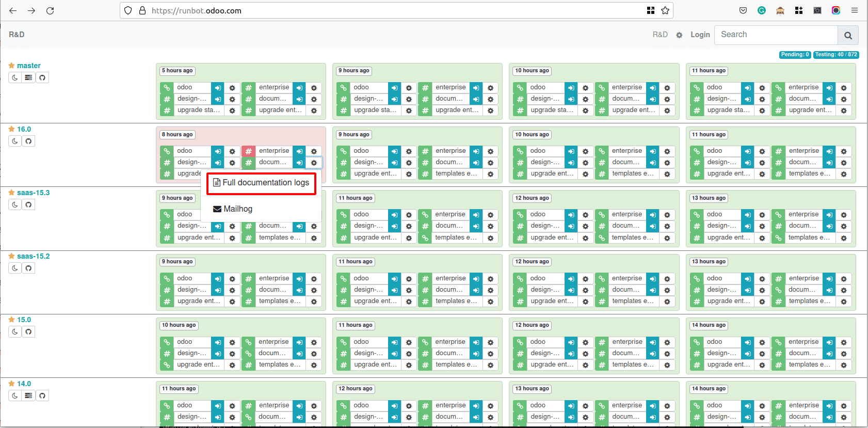Open the 5 hours ago batch badge in master
Screen dimensions: 868x428
coord(178,71)
